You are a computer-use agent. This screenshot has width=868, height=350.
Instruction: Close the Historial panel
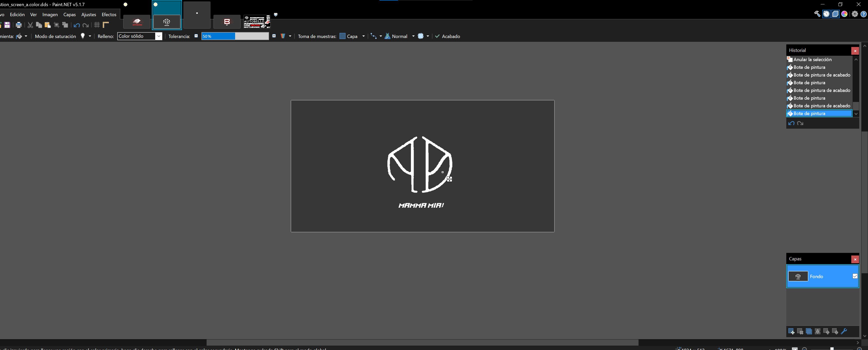click(855, 51)
